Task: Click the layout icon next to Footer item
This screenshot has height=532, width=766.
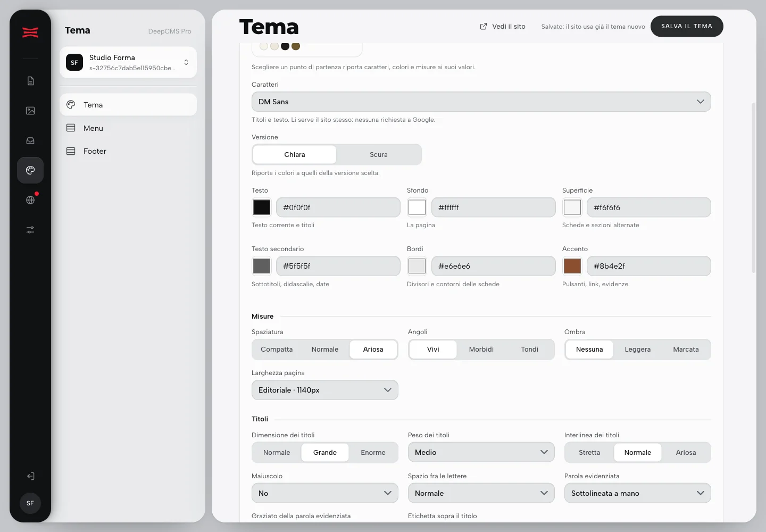Action: pos(71,151)
